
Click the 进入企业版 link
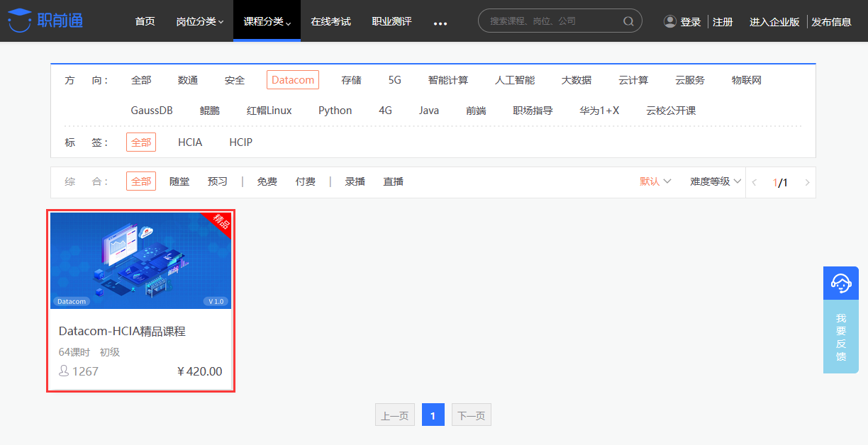click(774, 22)
